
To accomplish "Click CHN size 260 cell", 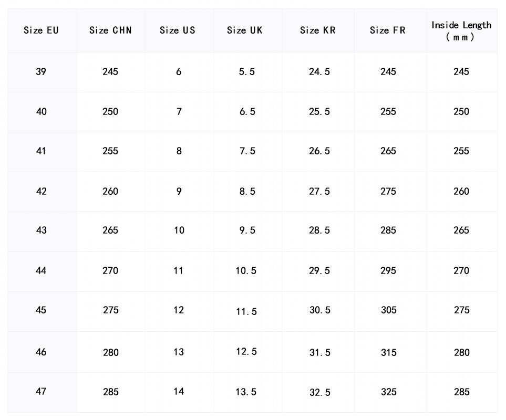I will [x=110, y=192].
